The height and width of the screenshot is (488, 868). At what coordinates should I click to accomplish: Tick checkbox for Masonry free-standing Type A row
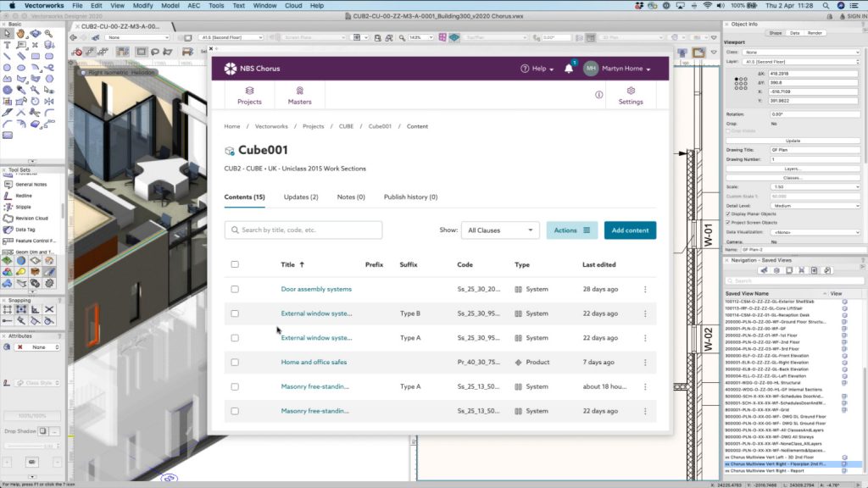pyautogui.click(x=235, y=386)
